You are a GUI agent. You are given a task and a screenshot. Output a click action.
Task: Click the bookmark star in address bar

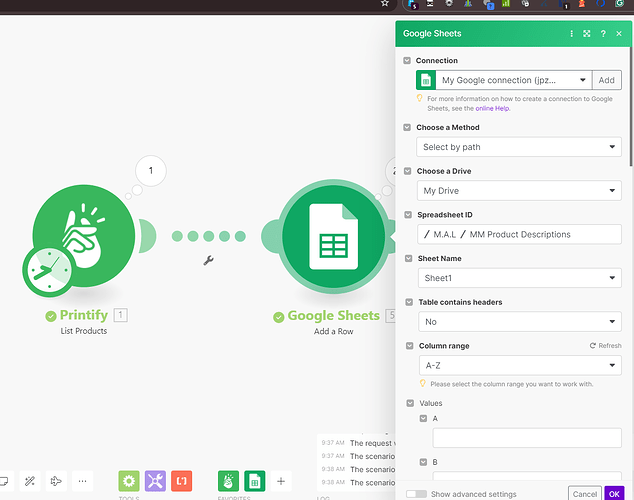click(x=385, y=3)
